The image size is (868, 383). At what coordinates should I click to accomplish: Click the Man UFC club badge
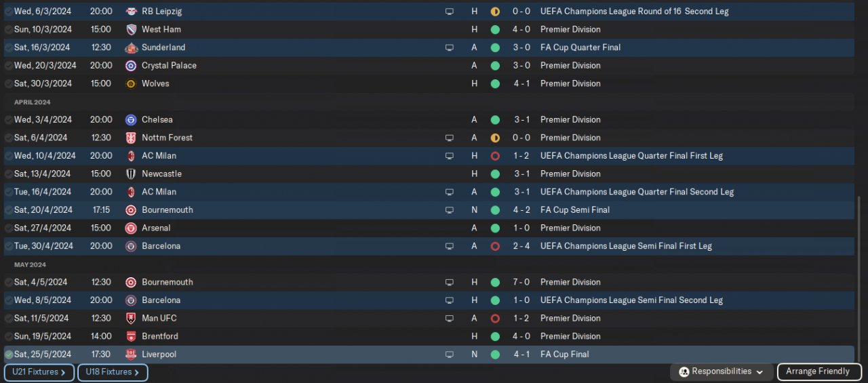tap(131, 319)
